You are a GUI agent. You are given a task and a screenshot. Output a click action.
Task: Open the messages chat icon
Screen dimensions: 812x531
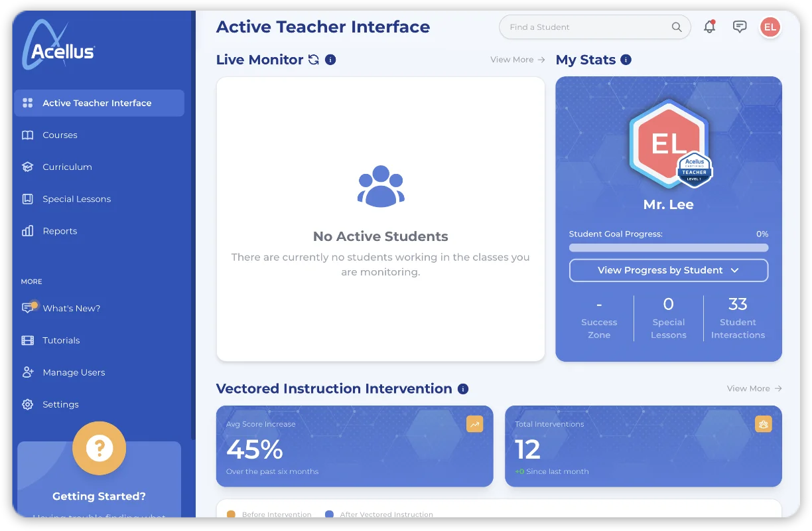click(740, 27)
